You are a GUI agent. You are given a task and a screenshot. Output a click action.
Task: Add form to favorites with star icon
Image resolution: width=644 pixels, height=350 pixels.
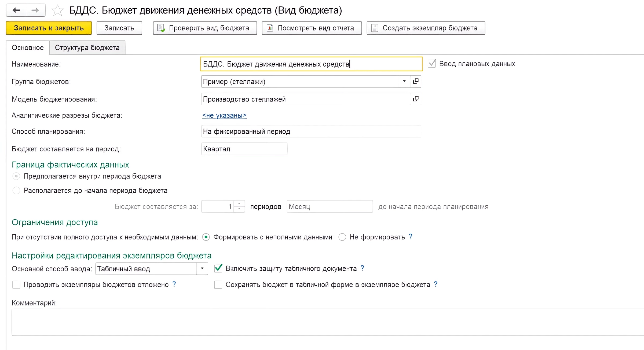pos(57,10)
